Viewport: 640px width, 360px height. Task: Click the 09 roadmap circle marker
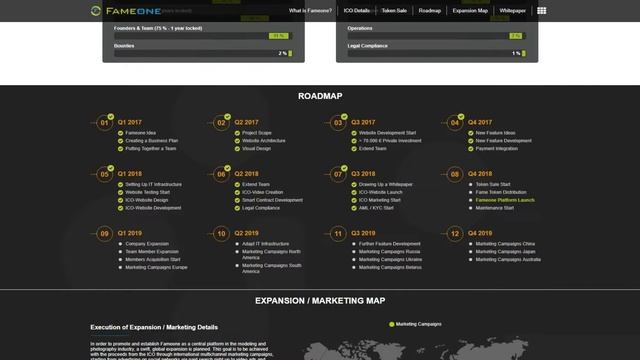104,234
